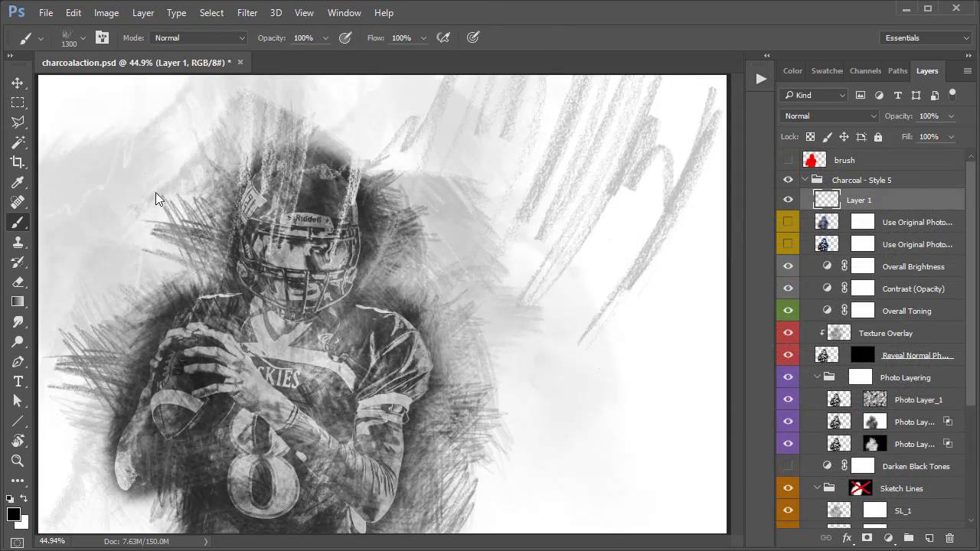The height and width of the screenshot is (551, 980).
Task: Open the Window menu
Action: 345,13
